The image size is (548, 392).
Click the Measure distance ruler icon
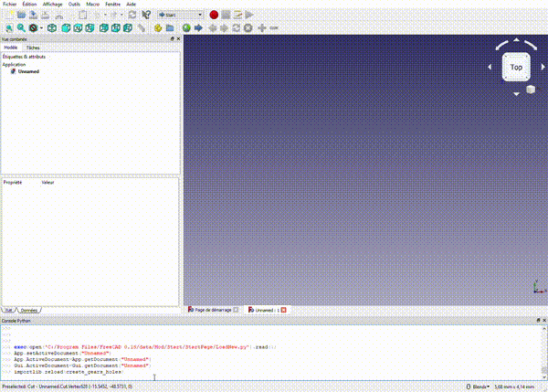(x=142, y=28)
